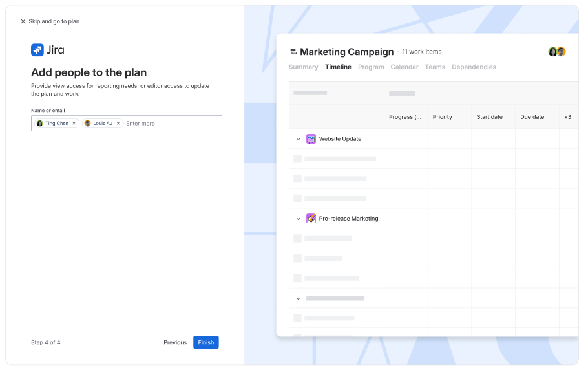Switch to the Calendar tab
Image resolution: width=588 pixels, height=372 pixels.
click(x=404, y=67)
